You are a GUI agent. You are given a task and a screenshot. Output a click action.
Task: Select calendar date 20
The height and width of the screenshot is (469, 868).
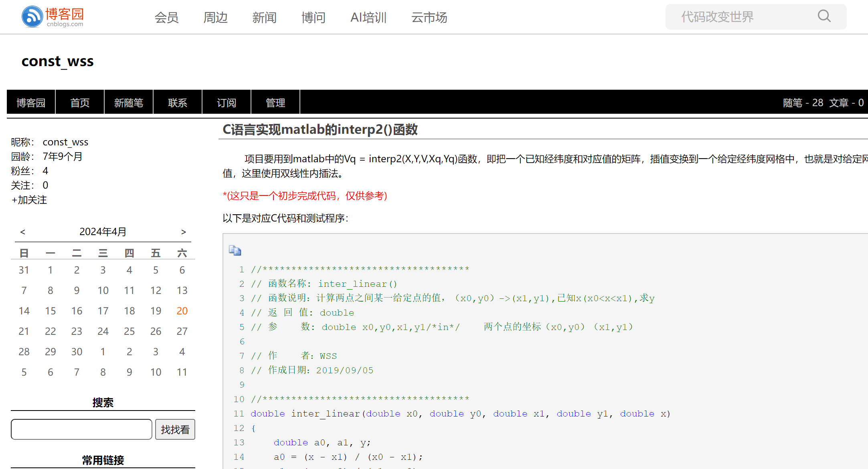click(182, 311)
